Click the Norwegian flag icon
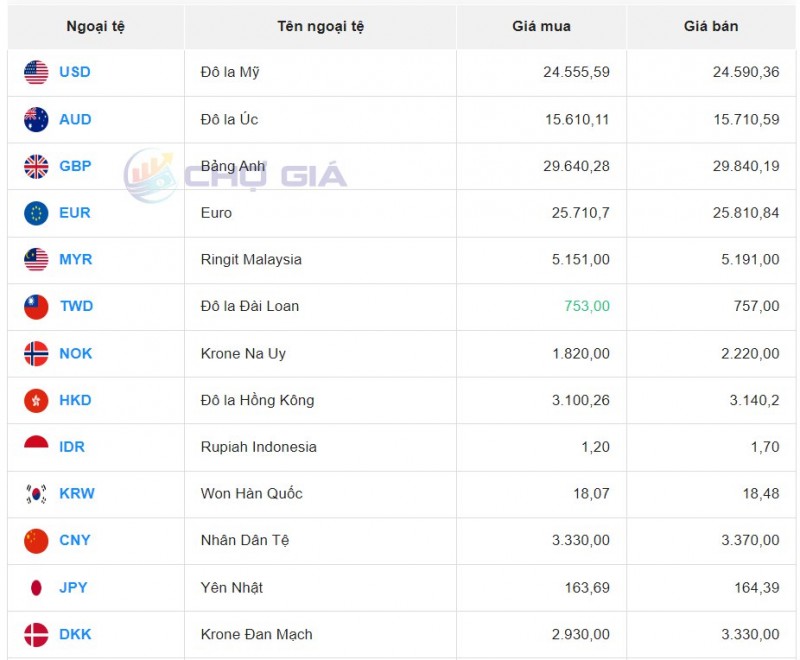The height and width of the screenshot is (660, 800). point(36,354)
